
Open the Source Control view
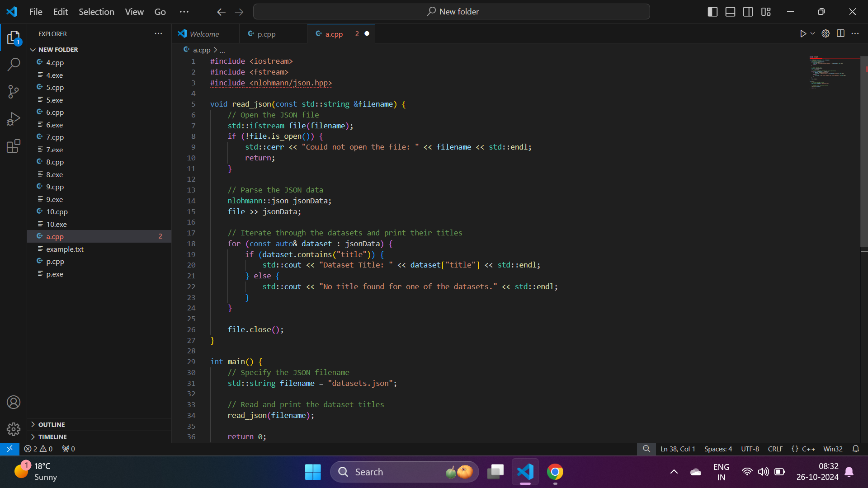[14, 92]
